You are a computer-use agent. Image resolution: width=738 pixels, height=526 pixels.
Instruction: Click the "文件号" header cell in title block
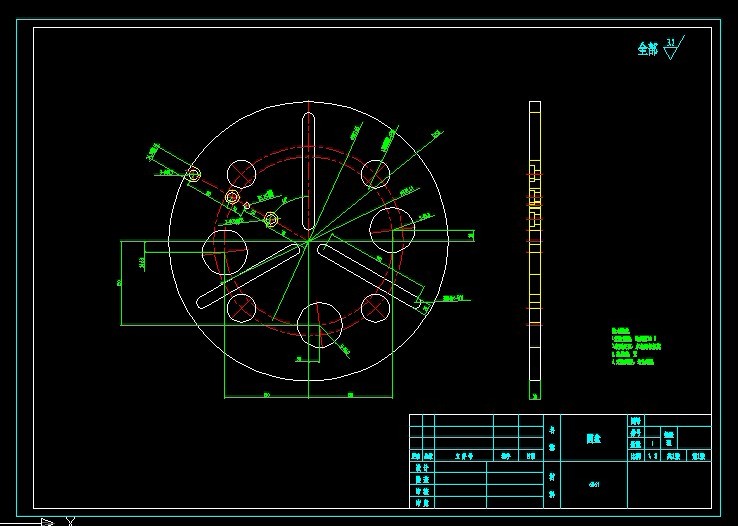coord(464,456)
